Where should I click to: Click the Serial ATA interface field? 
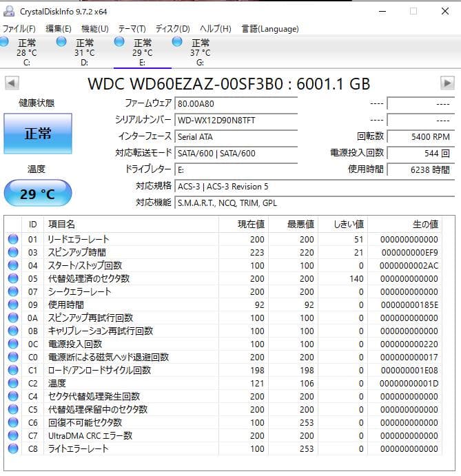(x=236, y=137)
